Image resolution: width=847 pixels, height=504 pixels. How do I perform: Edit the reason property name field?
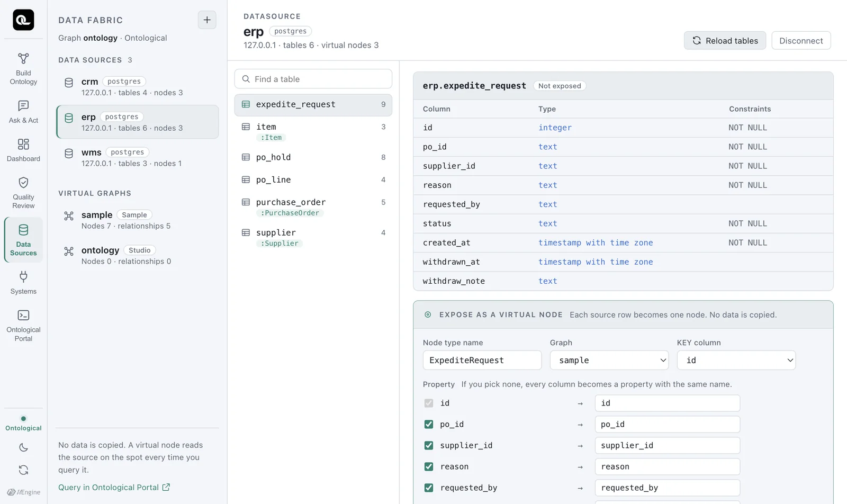[668, 467]
